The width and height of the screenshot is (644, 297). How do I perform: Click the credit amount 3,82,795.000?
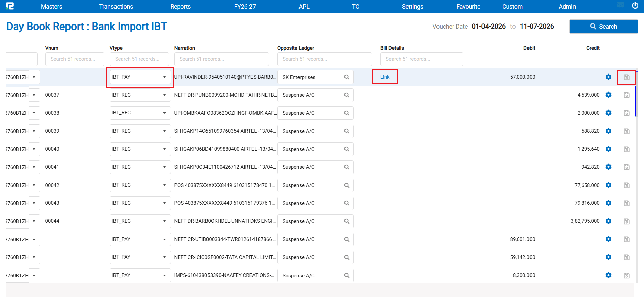[585, 221]
